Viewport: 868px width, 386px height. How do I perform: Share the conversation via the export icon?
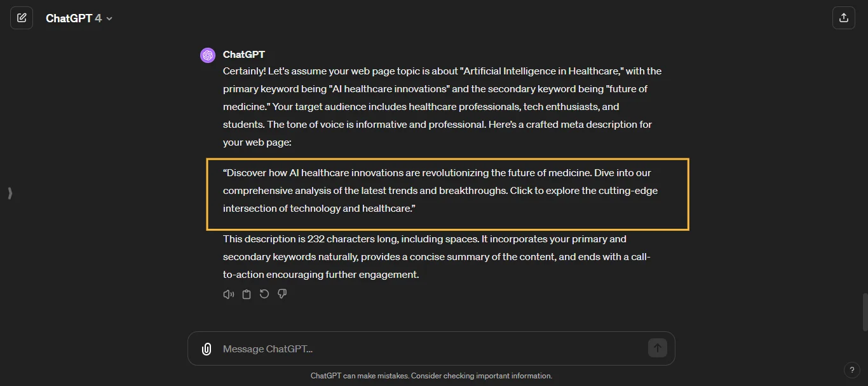pyautogui.click(x=844, y=17)
